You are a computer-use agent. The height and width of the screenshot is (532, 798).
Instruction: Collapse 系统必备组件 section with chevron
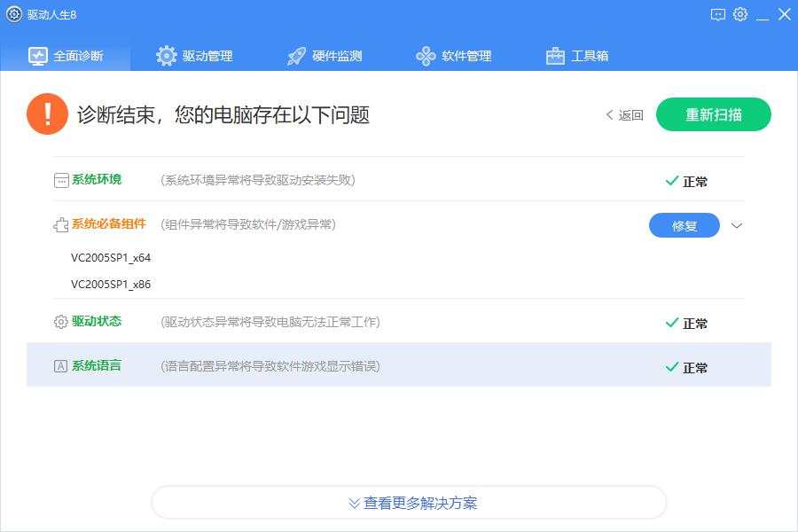click(x=737, y=225)
